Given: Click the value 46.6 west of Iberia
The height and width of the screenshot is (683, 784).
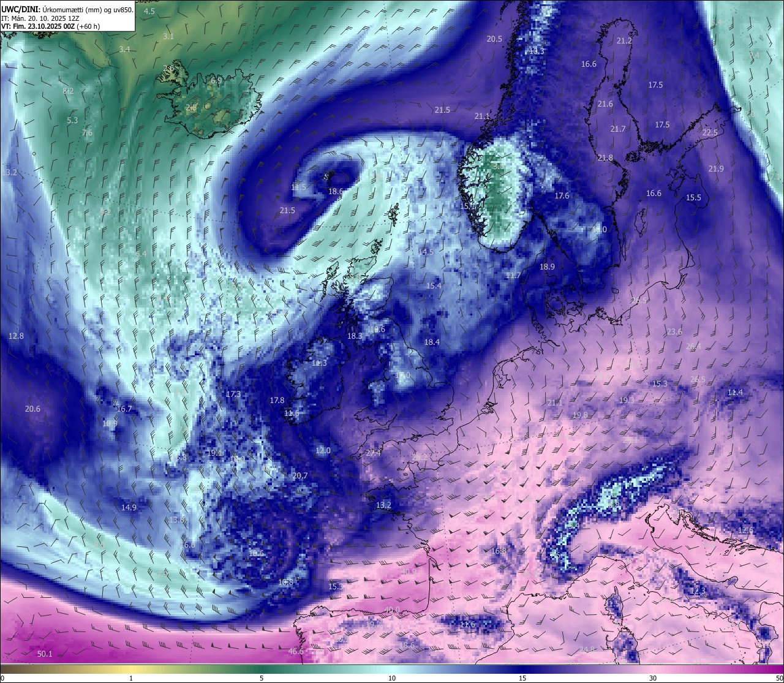Looking at the screenshot, I should [x=296, y=652].
